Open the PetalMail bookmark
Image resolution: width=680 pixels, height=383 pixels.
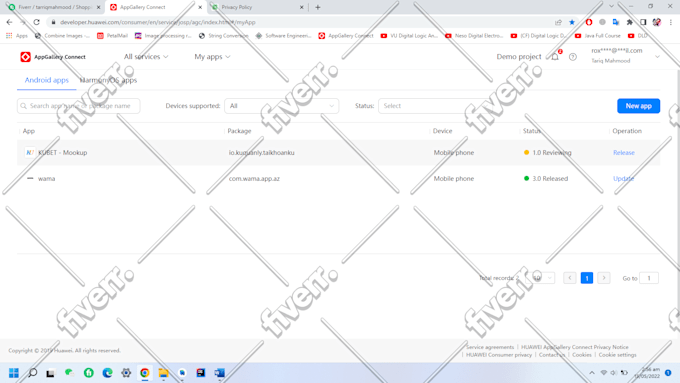tap(112, 36)
